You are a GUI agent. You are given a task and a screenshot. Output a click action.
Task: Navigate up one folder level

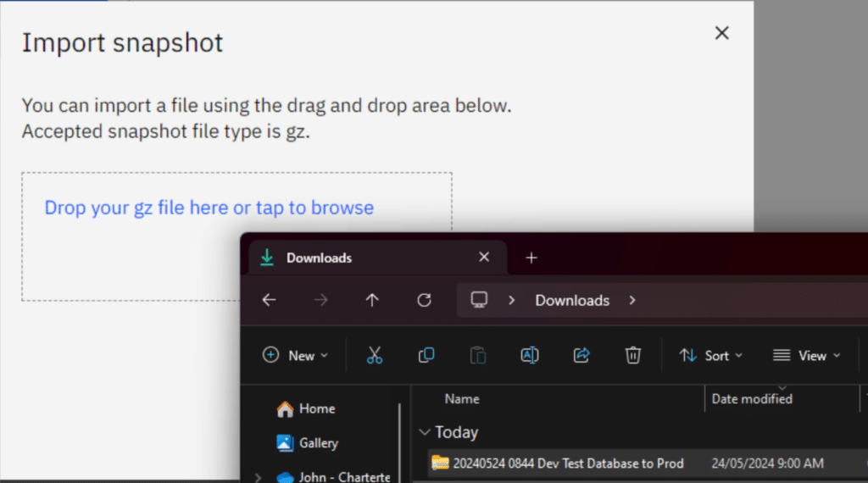click(372, 300)
